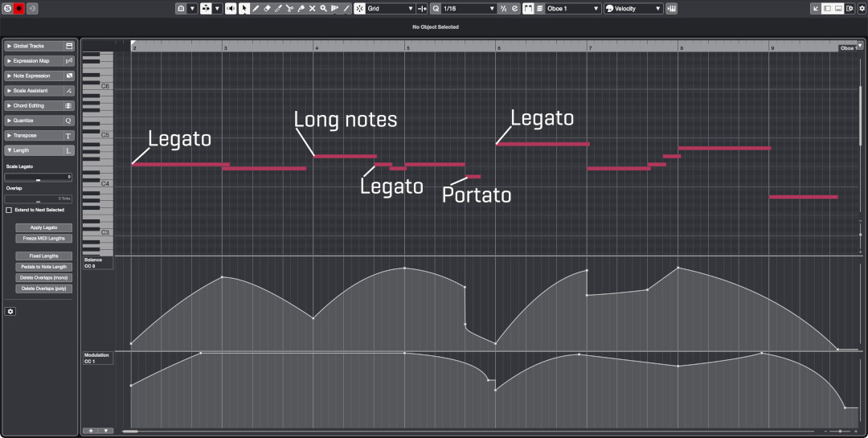Adjust the Scale Legato slider

pyautogui.click(x=39, y=177)
